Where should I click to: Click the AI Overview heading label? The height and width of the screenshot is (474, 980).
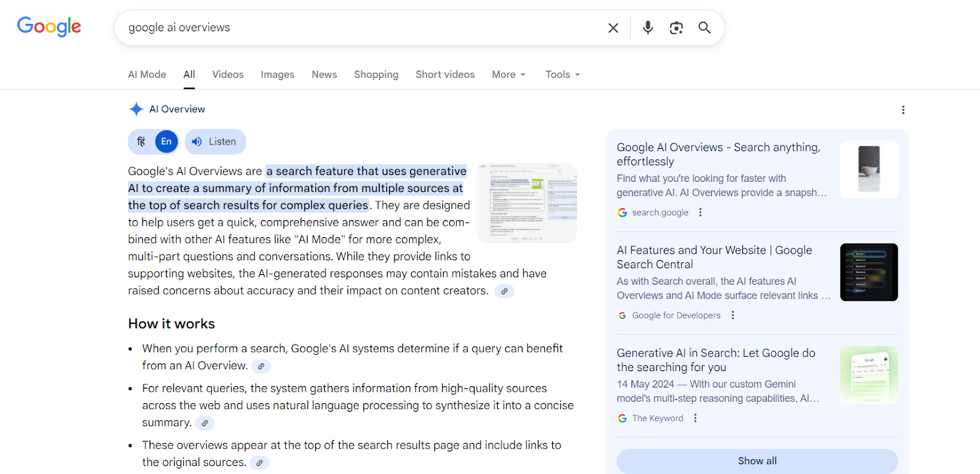pos(177,109)
